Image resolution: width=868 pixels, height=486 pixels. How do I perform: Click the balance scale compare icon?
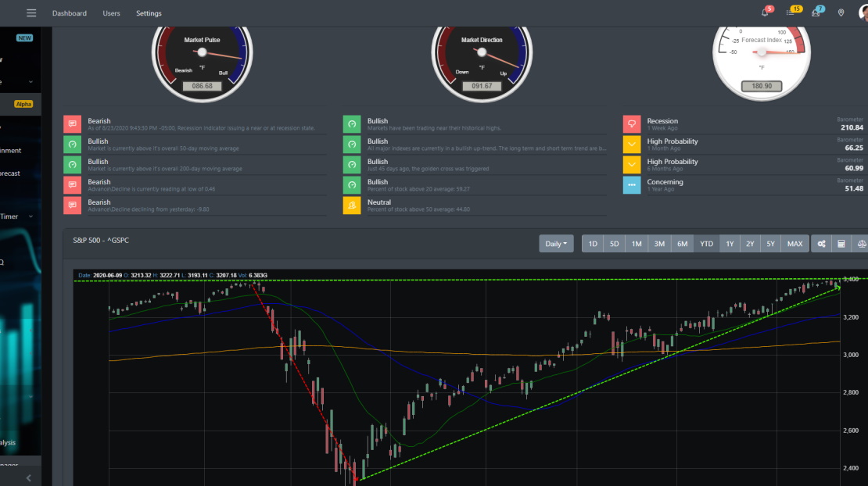[x=861, y=244]
